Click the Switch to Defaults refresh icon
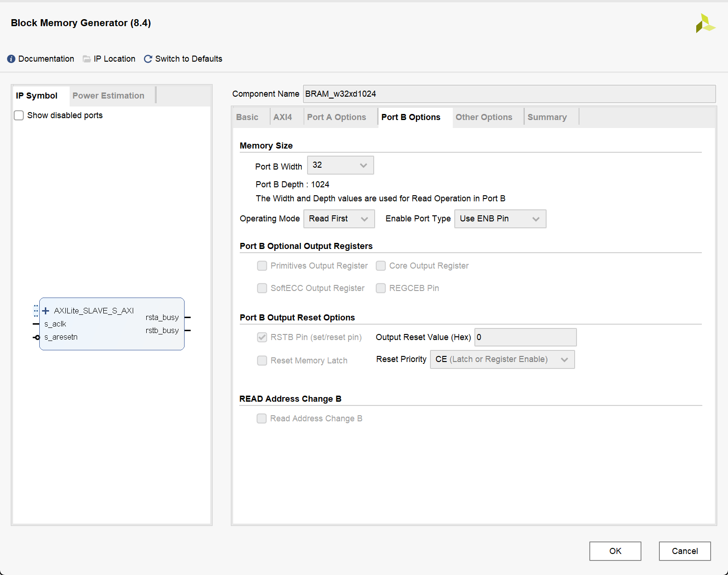 pos(148,59)
